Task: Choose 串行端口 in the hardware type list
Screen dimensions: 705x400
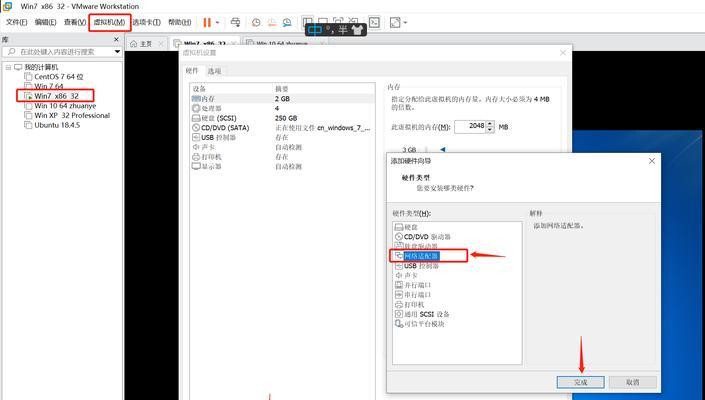Action: click(x=413, y=295)
